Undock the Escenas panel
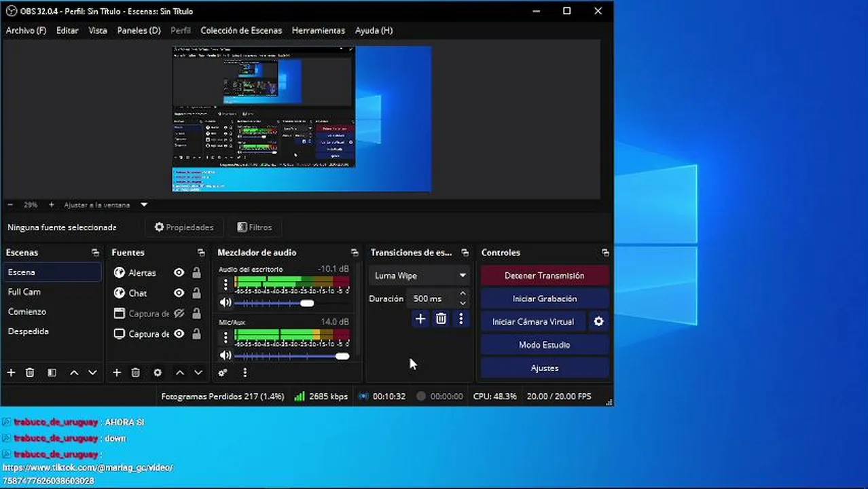Viewport: 868px width, 489px height. [x=95, y=253]
